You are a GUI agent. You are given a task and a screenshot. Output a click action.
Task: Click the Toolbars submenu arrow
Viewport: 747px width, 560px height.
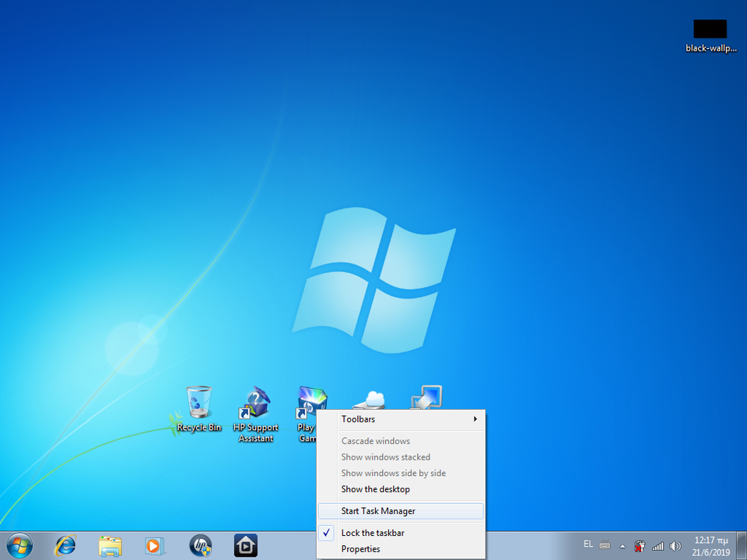pyautogui.click(x=475, y=419)
